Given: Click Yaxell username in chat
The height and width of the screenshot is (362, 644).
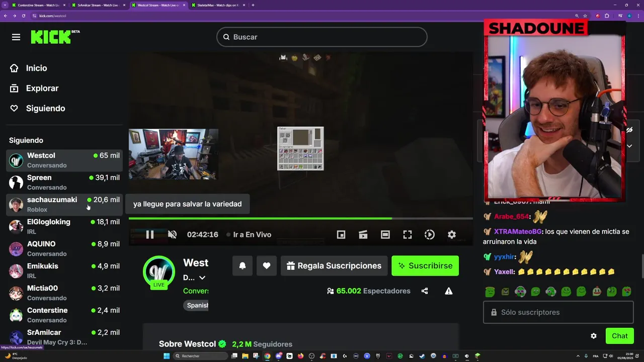Looking at the screenshot, I should (x=504, y=271).
